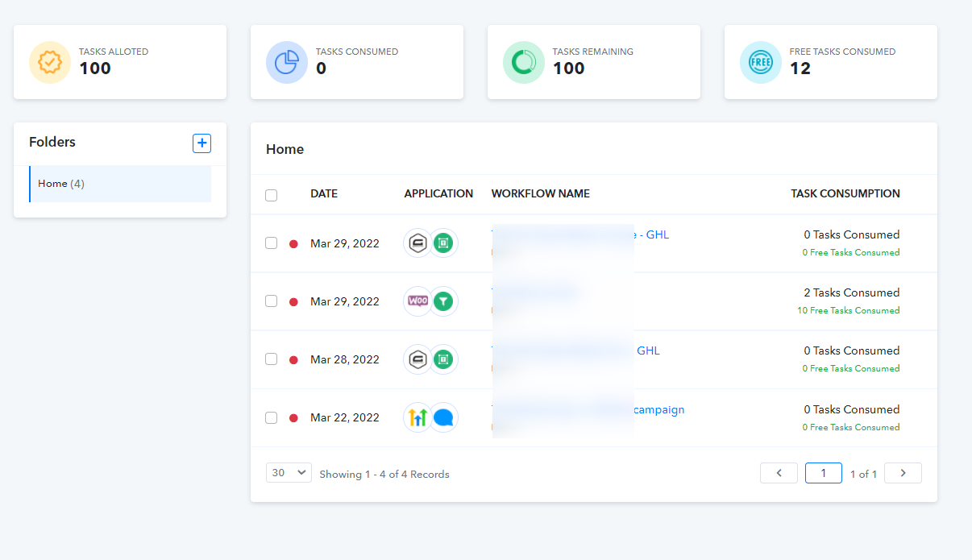Image resolution: width=972 pixels, height=560 pixels.
Task: Click the WORKFLOW NAME column header
Action: pos(541,193)
